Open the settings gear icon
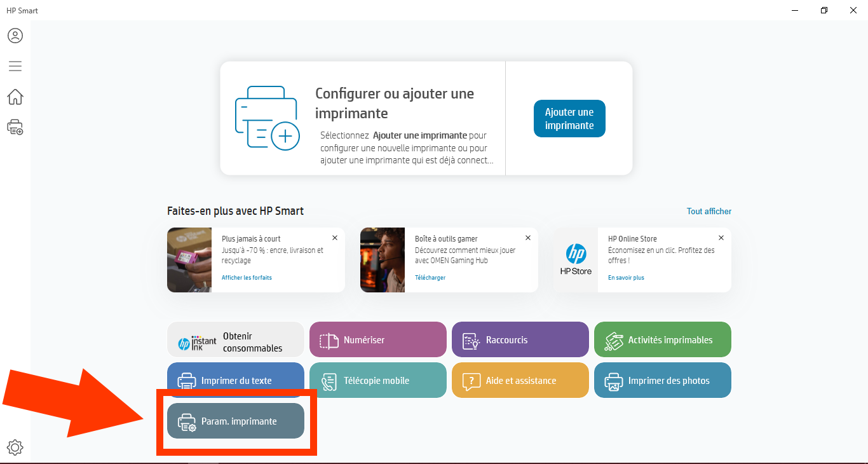 coord(15,447)
